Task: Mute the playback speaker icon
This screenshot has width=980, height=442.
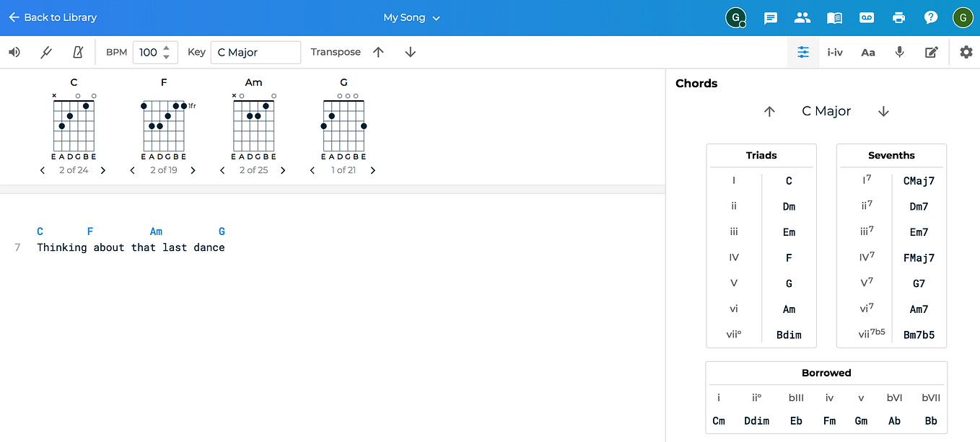Action: pyautogui.click(x=14, y=52)
